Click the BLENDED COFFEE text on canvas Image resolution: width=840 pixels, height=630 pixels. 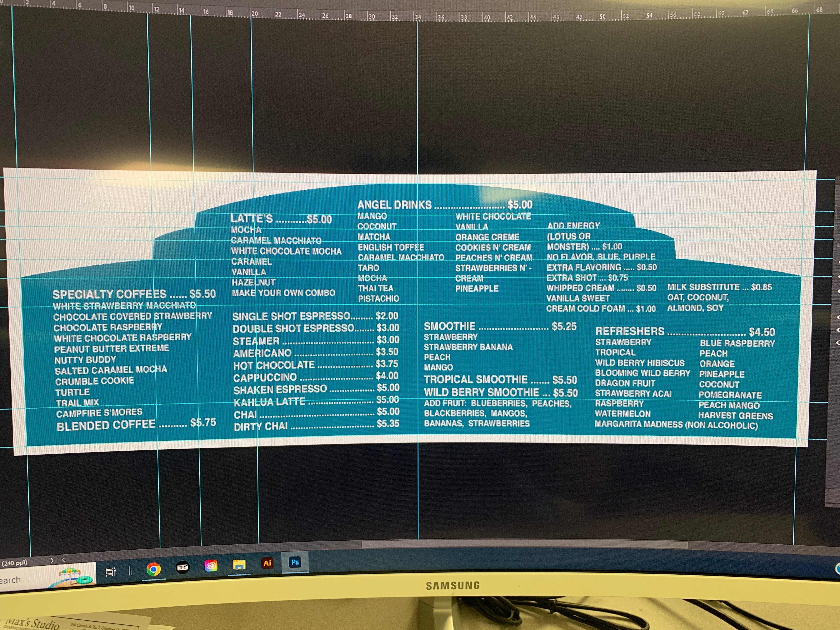pyautogui.click(x=106, y=425)
